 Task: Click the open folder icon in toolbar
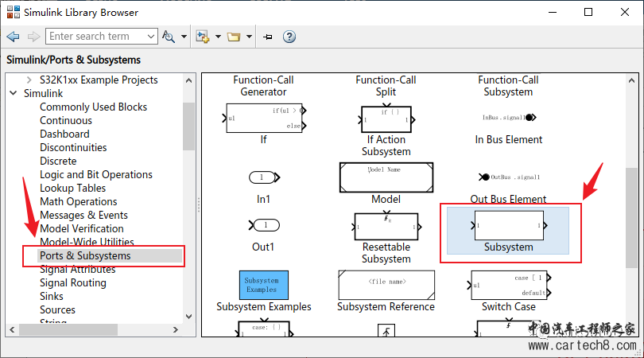click(234, 37)
